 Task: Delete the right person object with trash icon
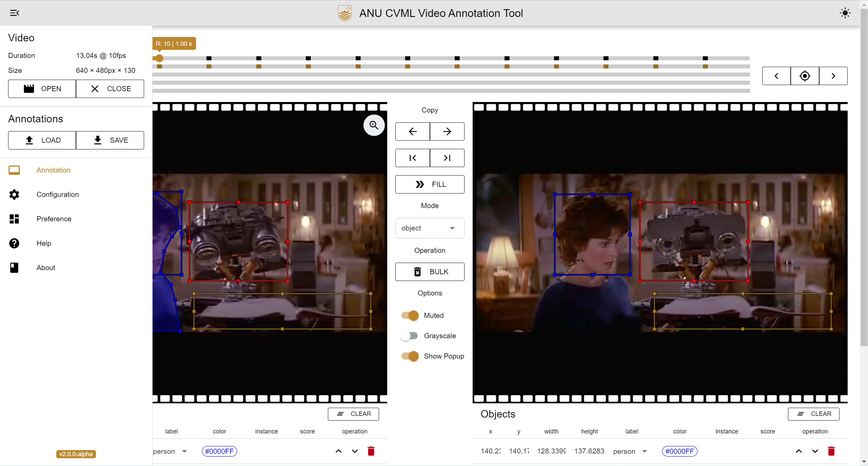point(831,451)
